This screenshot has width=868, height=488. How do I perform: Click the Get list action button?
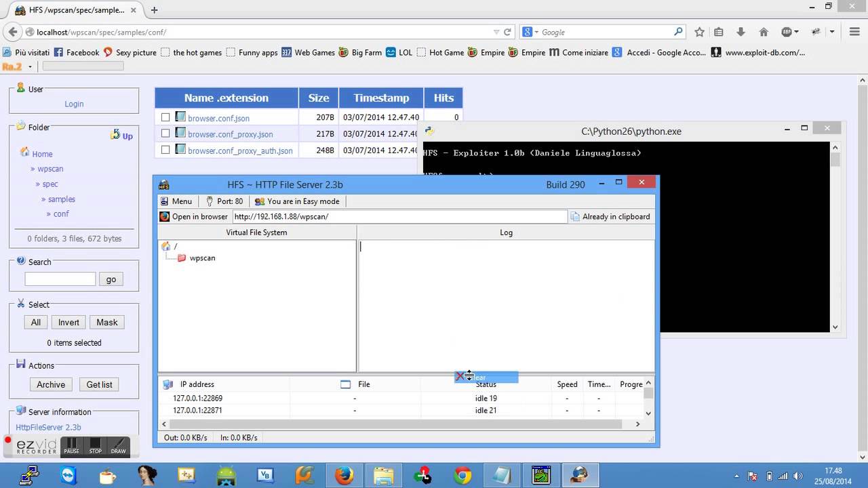[x=99, y=384]
